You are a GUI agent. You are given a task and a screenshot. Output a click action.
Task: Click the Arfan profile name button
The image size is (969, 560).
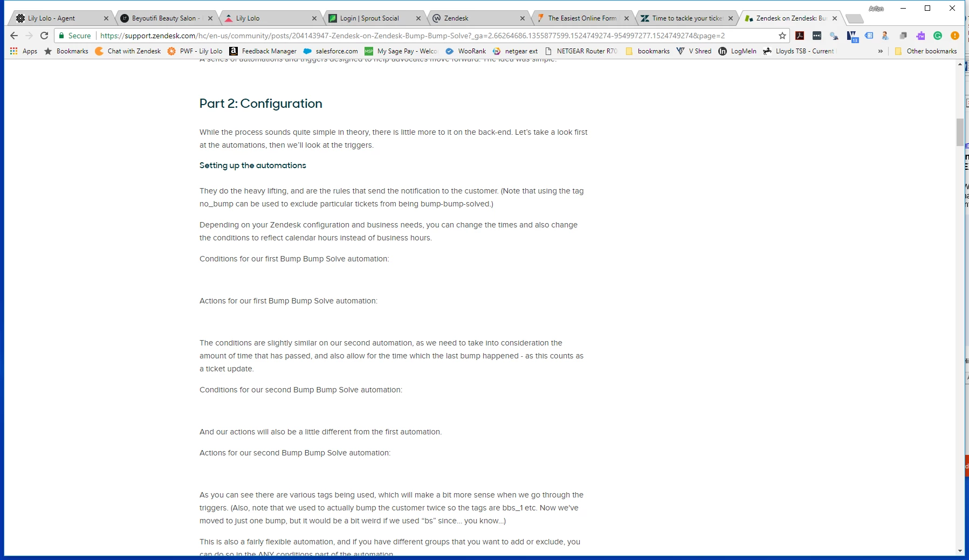(876, 9)
